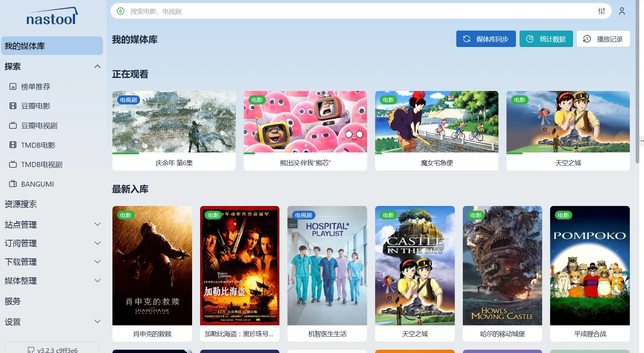The image size is (644, 353).
Task: Click version link v3.2.3 c9ff3e6
Action: [52, 348]
